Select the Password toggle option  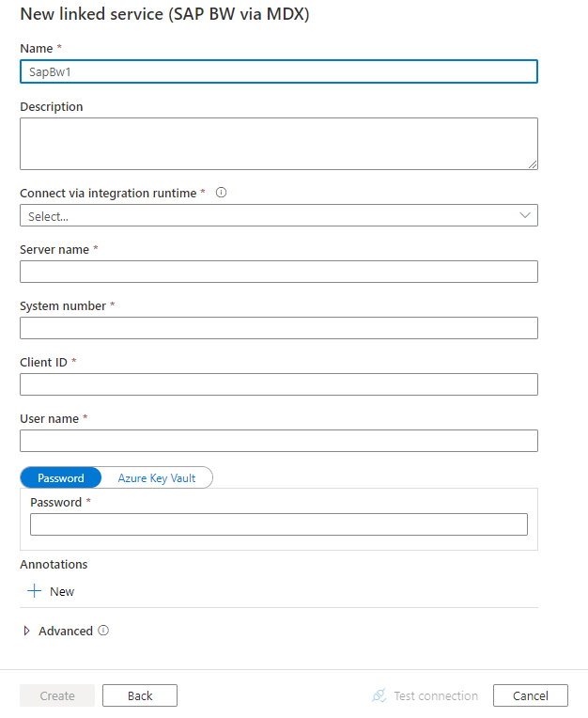pos(61,477)
